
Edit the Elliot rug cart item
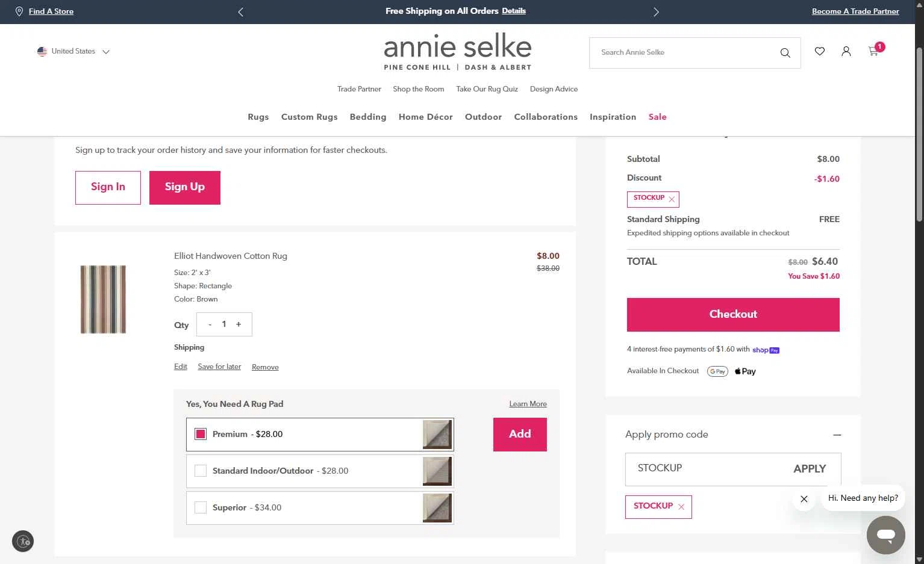[x=181, y=367]
